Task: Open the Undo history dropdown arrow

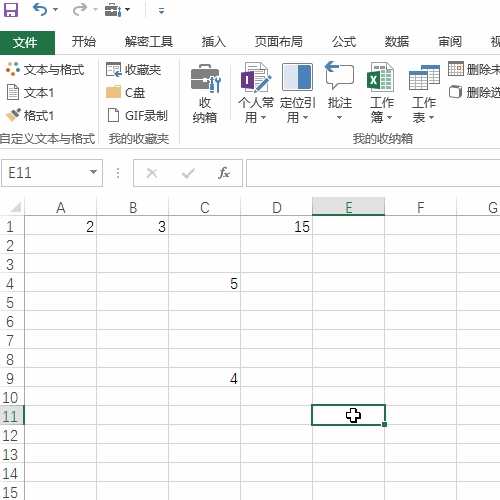Action: coord(56,10)
